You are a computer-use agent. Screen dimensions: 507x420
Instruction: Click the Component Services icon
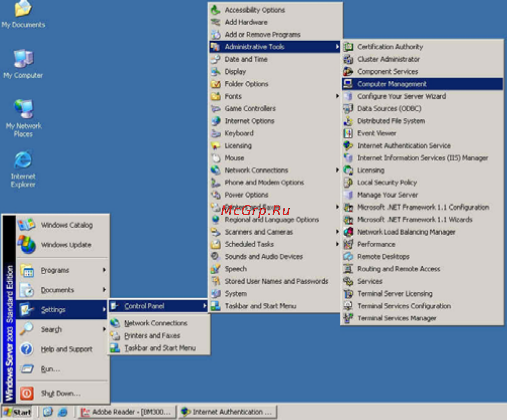coord(348,71)
